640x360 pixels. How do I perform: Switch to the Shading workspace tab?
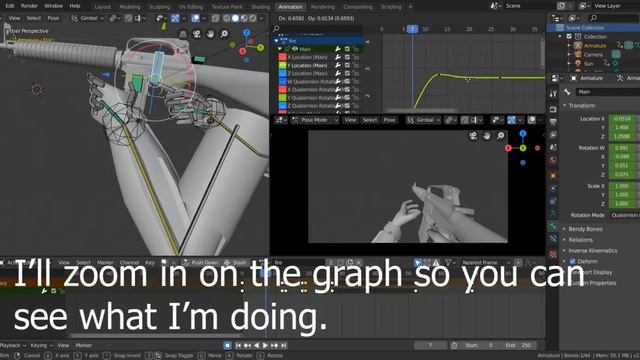tap(260, 7)
